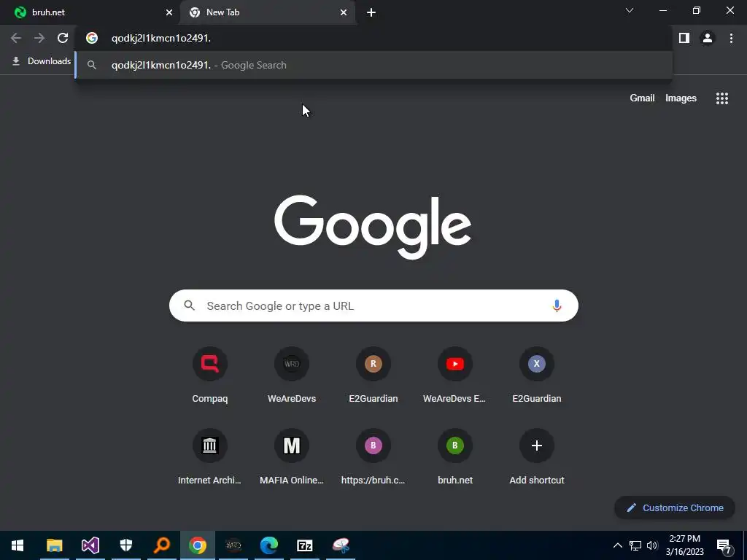Open 7-Zip from taskbar
Viewport: 747px width, 560px height.
[x=304, y=545]
